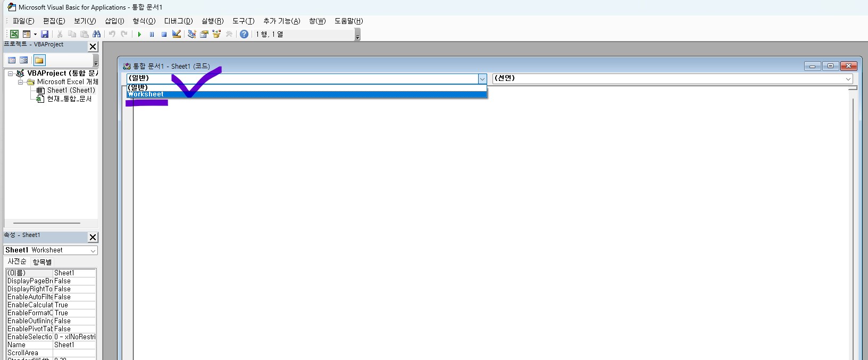Viewport: 868px width, 360px height.
Task: Open the object combo box arrow
Action: point(482,79)
